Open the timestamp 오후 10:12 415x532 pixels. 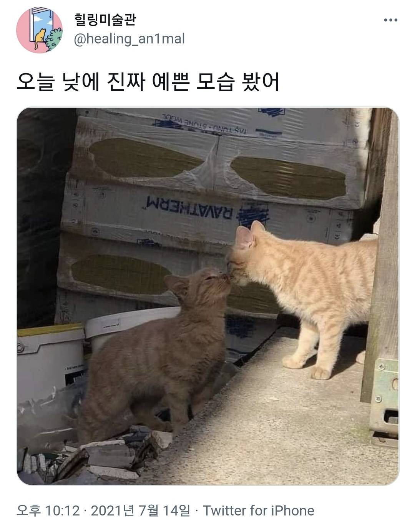click(48, 510)
